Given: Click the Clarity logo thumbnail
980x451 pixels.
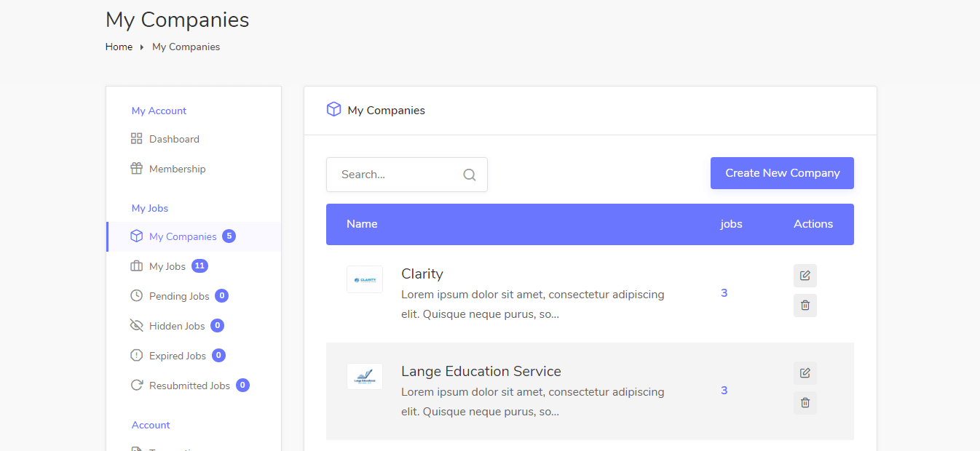Looking at the screenshot, I should (365, 279).
